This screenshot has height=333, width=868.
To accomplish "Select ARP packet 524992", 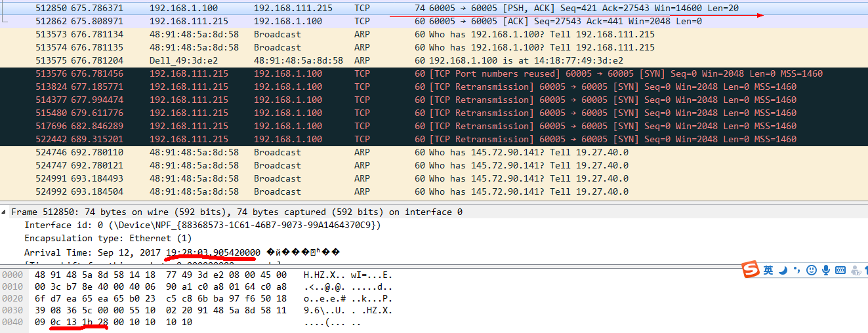I will pos(434,191).
